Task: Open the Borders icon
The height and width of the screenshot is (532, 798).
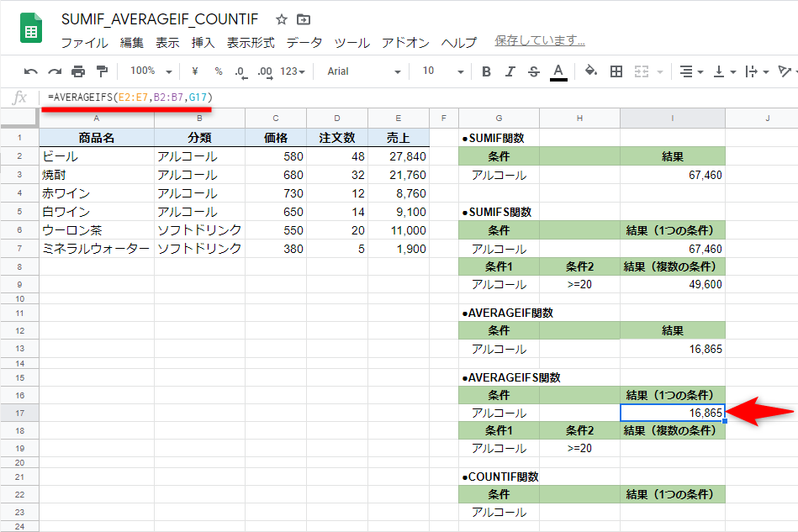Action: tap(616, 71)
